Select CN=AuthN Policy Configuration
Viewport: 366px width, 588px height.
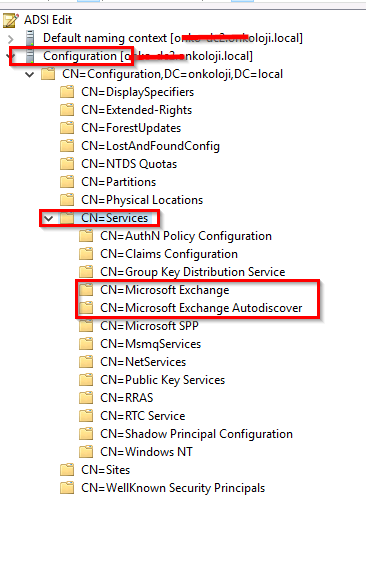pos(186,236)
